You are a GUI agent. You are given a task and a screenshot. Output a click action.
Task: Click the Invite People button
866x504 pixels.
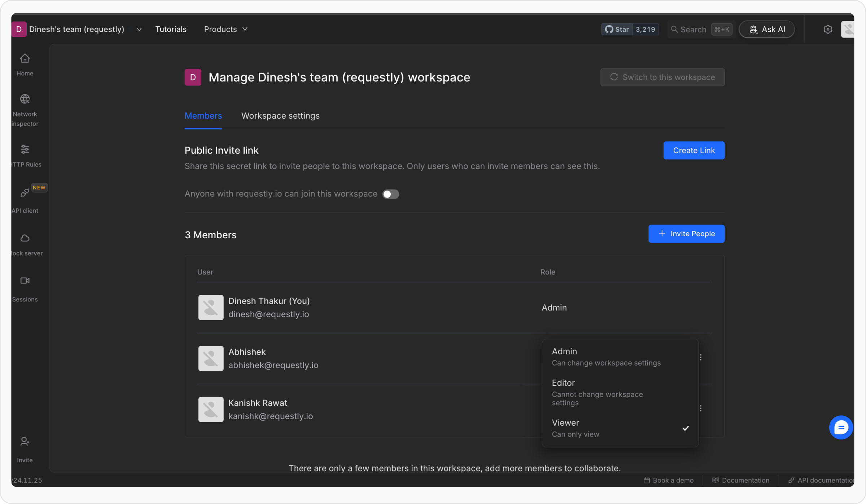pyautogui.click(x=686, y=234)
